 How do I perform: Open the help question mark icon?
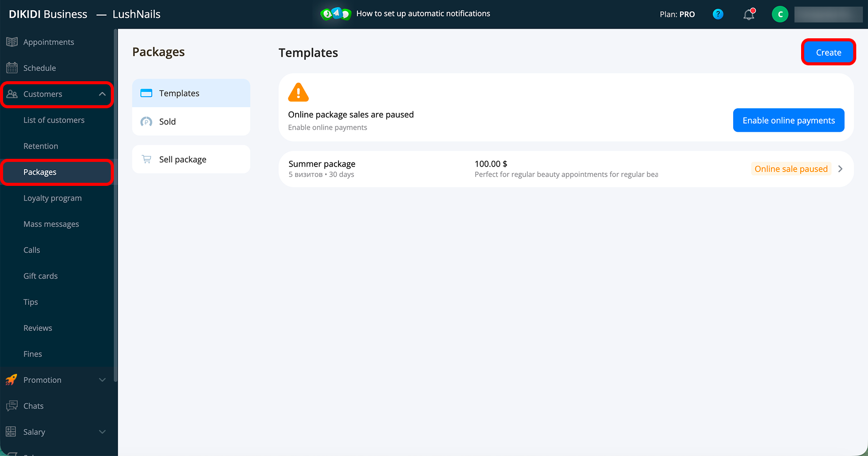[718, 14]
